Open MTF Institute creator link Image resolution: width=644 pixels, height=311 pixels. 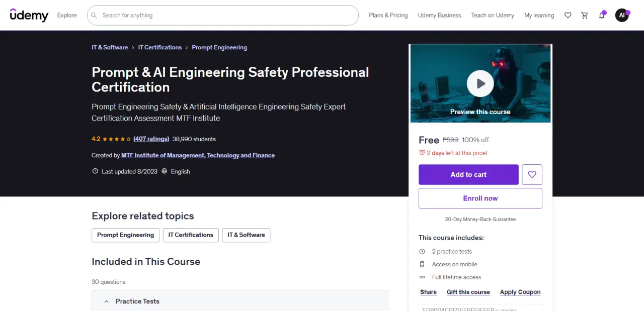pos(198,155)
